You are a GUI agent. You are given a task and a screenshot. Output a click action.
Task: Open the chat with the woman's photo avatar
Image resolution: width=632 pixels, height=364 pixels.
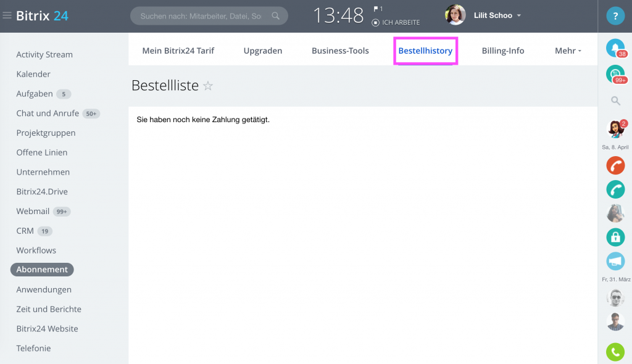[x=615, y=213]
